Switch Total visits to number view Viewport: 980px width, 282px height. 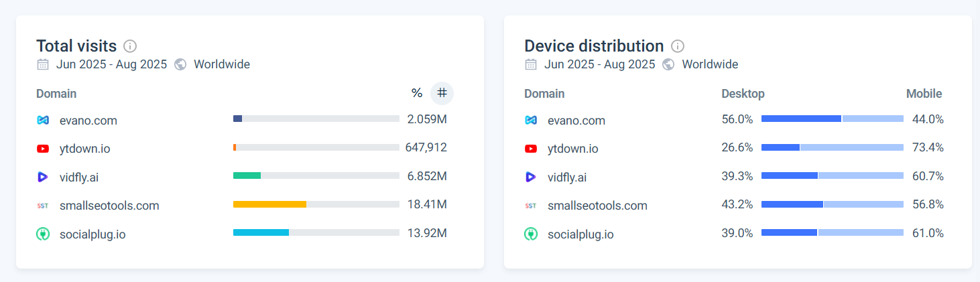442,93
